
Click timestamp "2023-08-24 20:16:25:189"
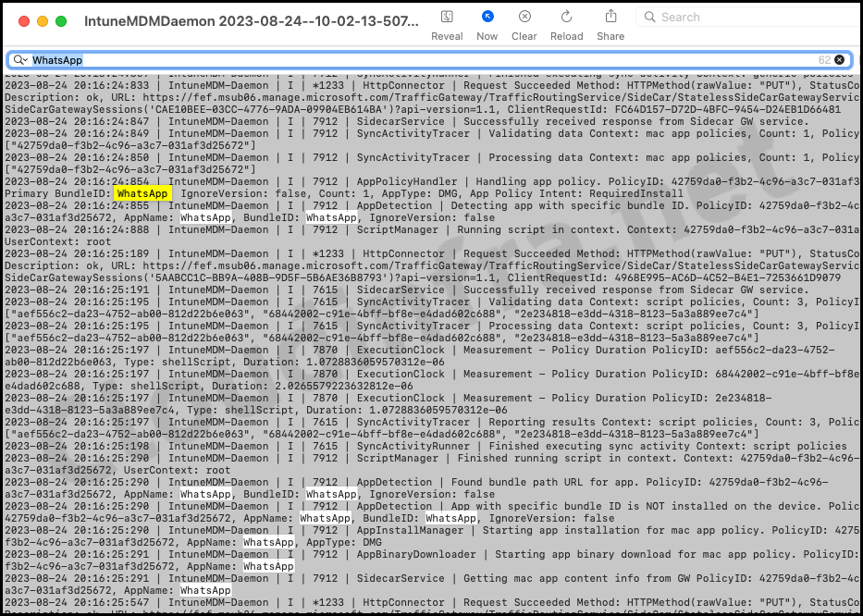(x=77, y=253)
